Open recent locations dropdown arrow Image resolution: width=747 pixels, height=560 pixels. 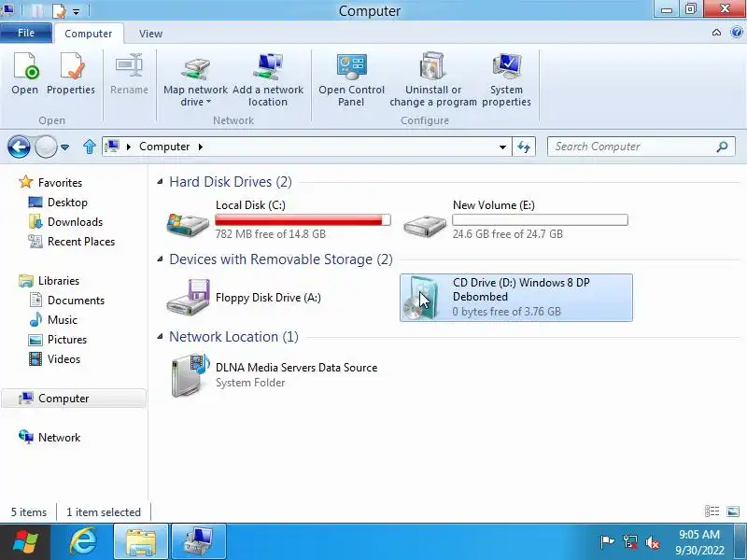tap(64, 147)
